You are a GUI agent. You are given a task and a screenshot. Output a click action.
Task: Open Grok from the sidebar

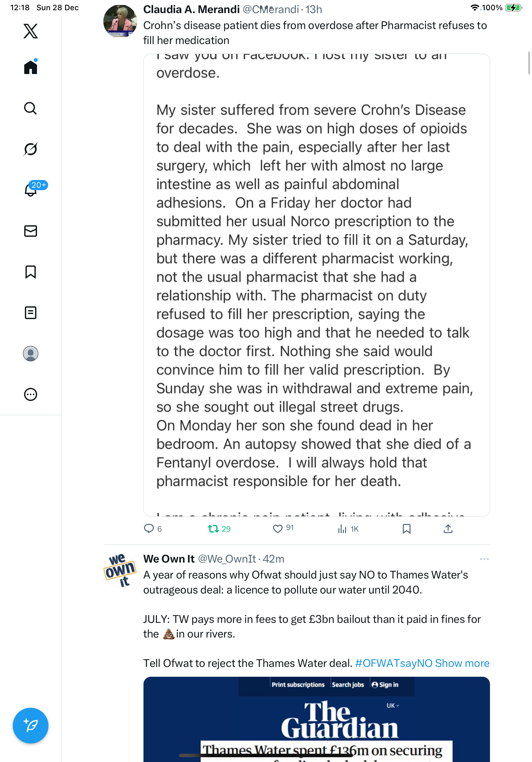click(31, 149)
